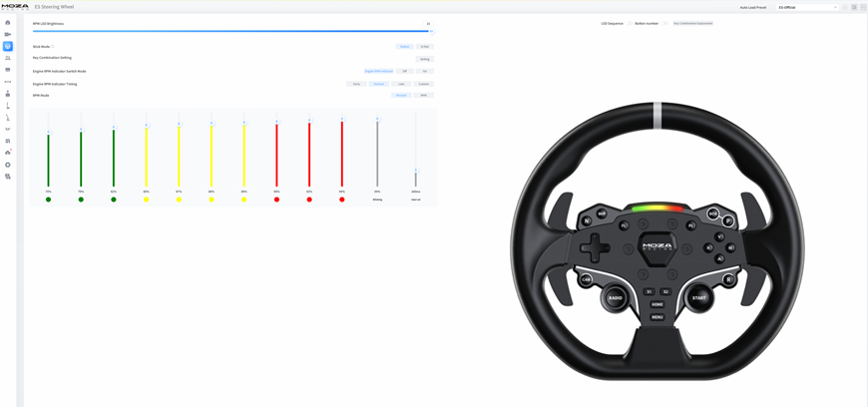Open the Home page in sidebar

pyautogui.click(x=8, y=23)
